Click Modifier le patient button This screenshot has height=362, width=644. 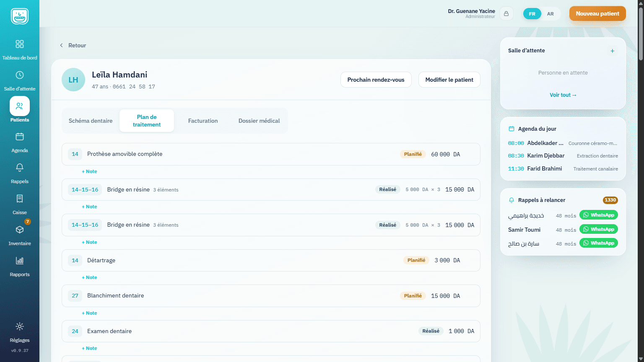pos(449,80)
